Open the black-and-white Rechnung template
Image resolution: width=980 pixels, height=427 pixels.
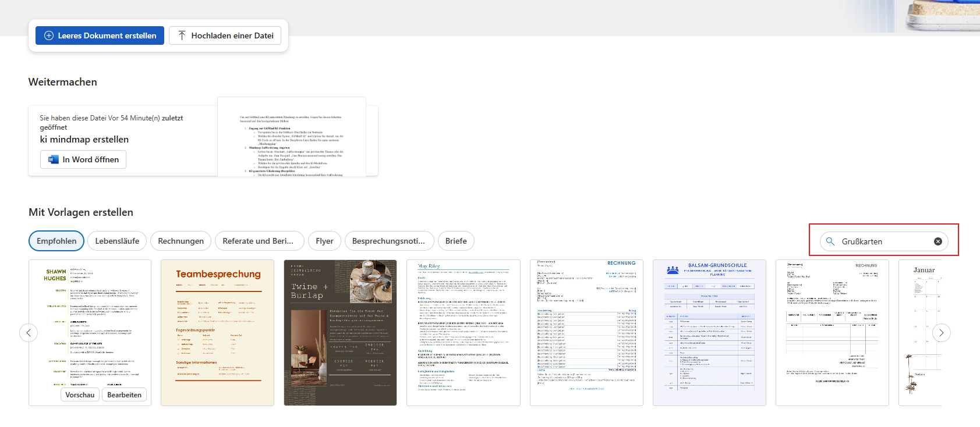coord(833,333)
